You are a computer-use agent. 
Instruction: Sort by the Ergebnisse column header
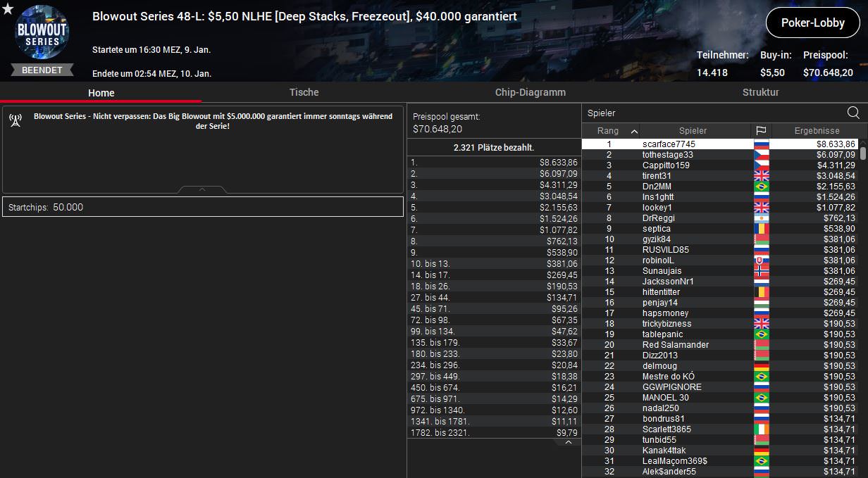[x=817, y=131]
